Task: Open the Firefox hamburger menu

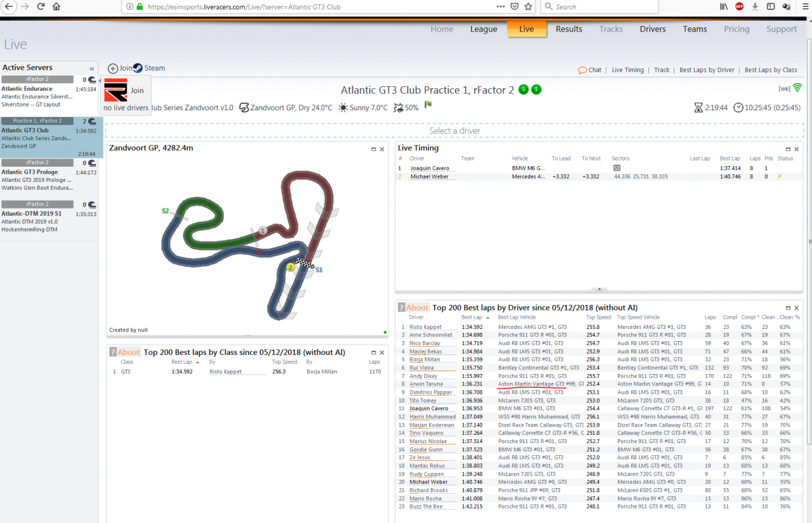Action: tap(803, 6)
